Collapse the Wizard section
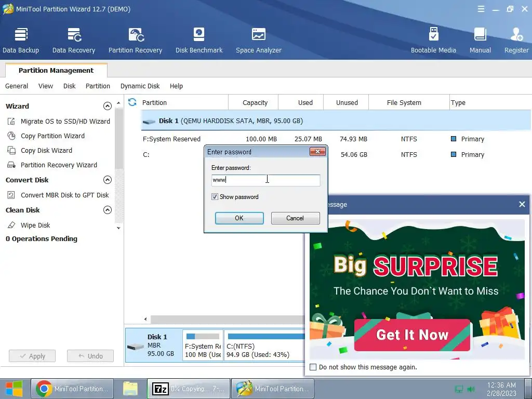 pyautogui.click(x=107, y=106)
